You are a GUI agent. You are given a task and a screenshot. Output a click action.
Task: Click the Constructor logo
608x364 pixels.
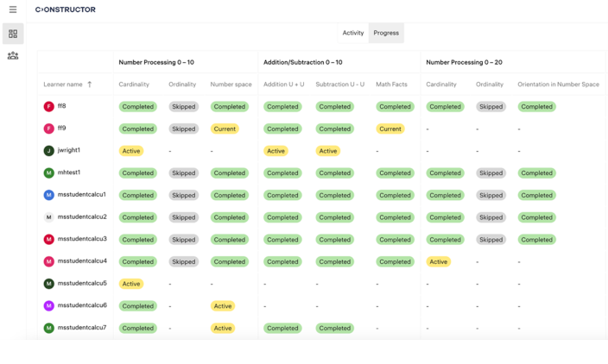[65, 9]
